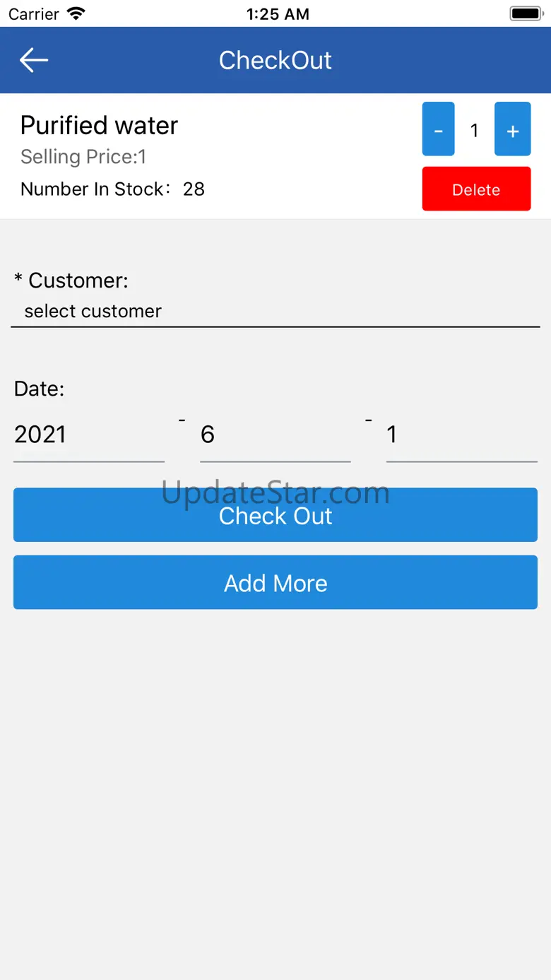Select the month field showing 6
551x980 pixels.
pyautogui.click(x=275, y=435)
